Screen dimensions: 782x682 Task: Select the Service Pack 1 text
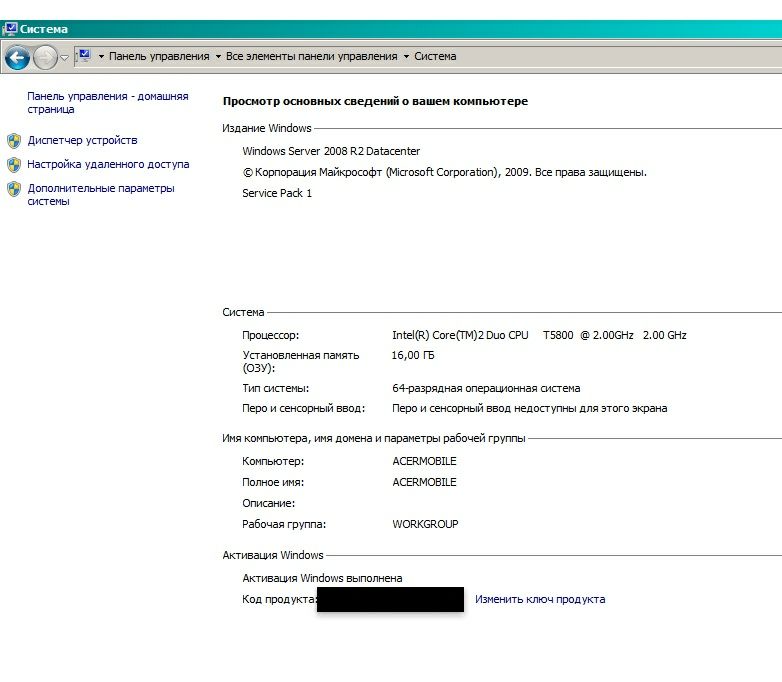277,193
